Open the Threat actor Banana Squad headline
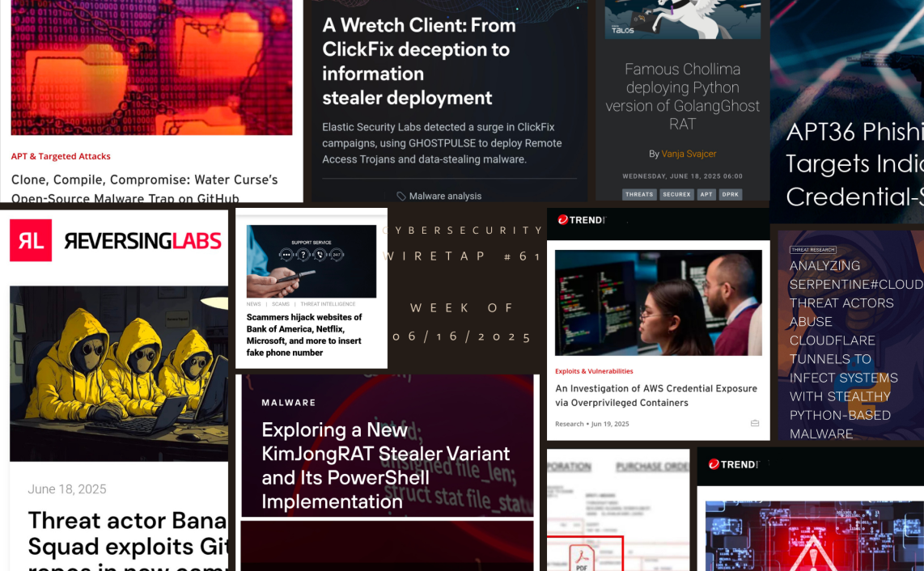This screenshot has width=924, height=571. (x=127, y=543)
